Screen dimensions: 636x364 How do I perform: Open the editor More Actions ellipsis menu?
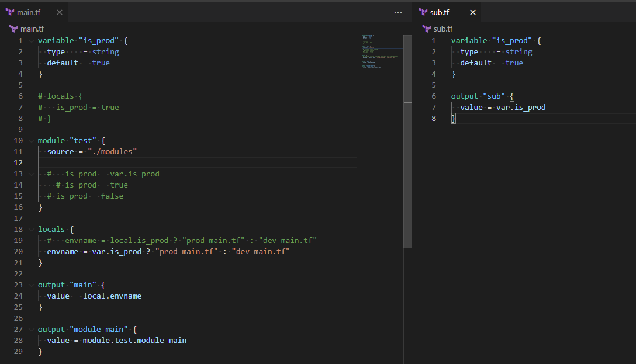tap(398, 12)
